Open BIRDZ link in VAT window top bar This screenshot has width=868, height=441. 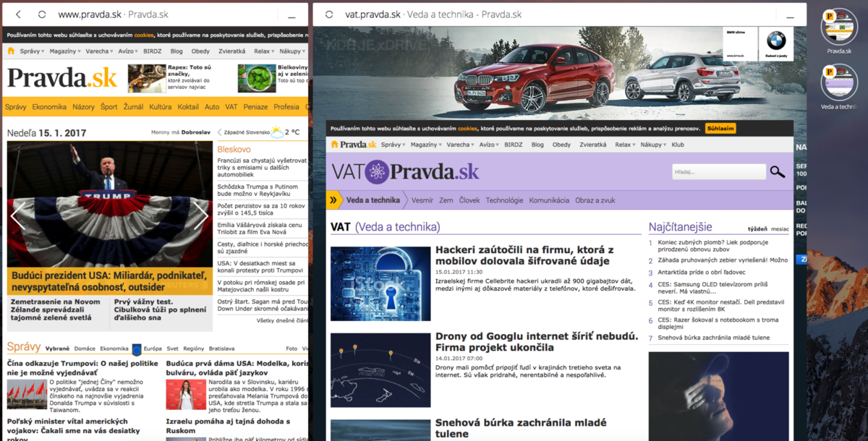pos(514,145)
